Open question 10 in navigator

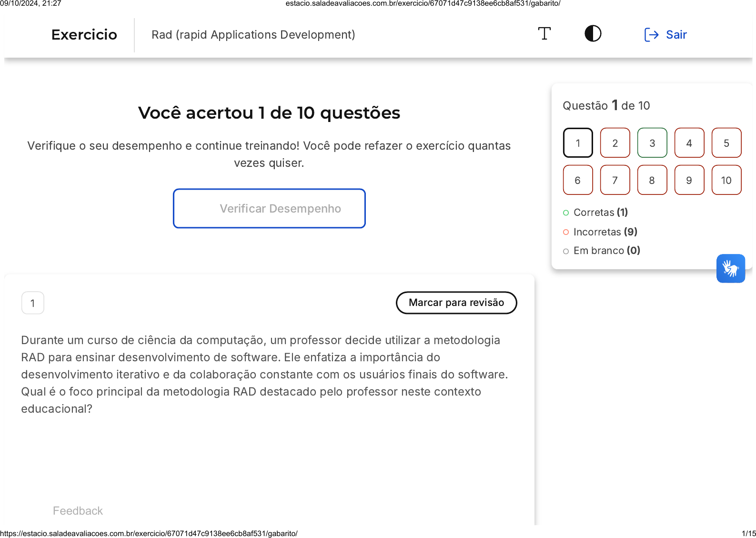tap(726, 180)
